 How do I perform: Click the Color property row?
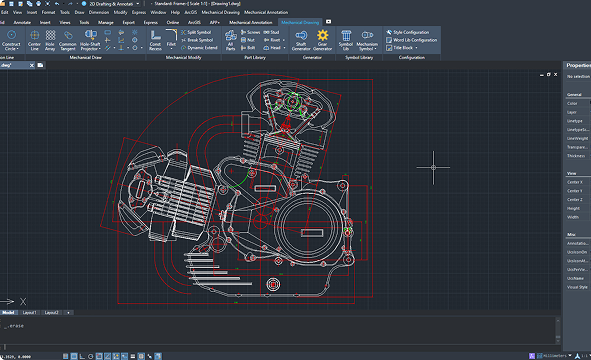point(577,103)
